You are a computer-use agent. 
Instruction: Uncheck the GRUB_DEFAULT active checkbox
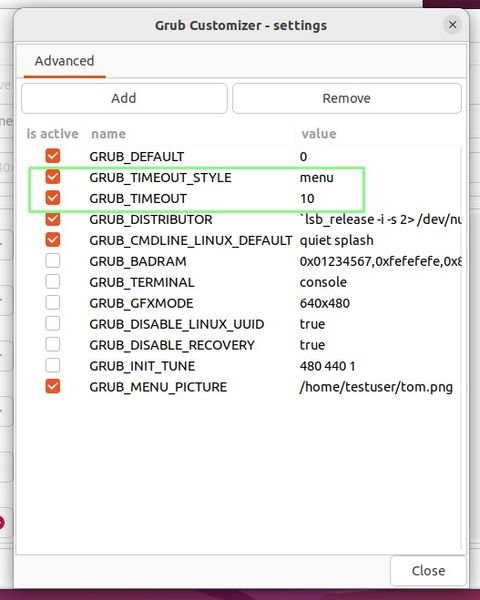(53, 156)
